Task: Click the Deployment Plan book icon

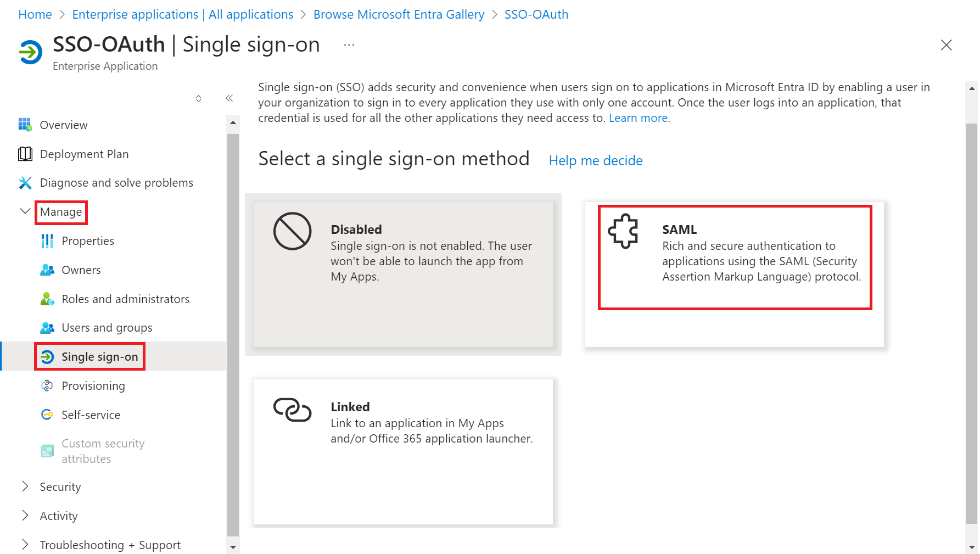Action: pyautogui.click(x=25, y=154)
